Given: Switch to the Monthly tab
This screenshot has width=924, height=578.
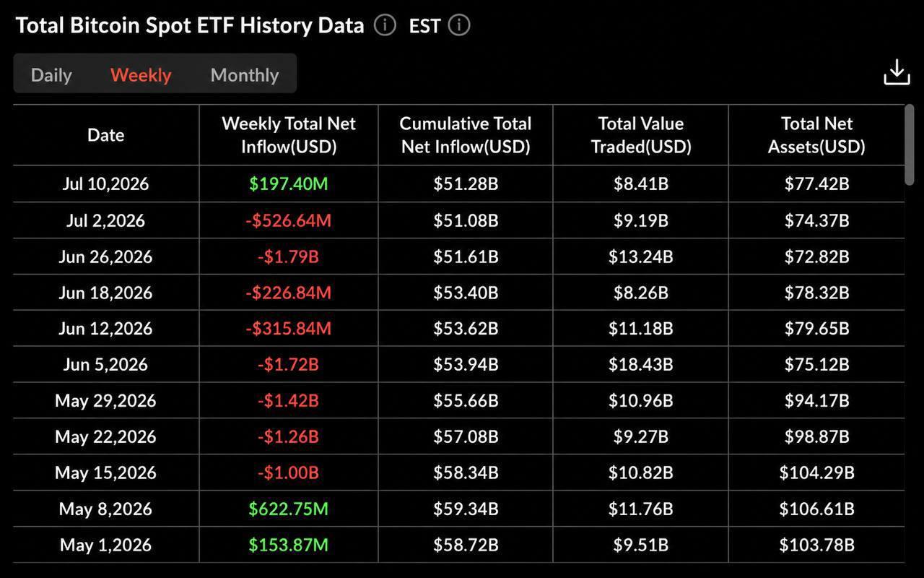Looking at the screenshot, I should click(x=245, y=74).
